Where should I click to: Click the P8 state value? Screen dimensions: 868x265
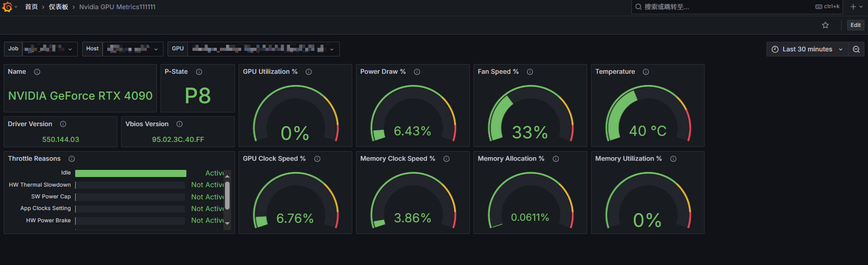click(x=198, y=96)
